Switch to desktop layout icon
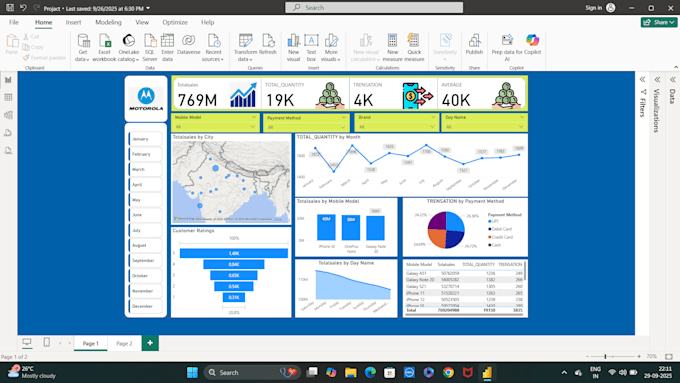680x383 pixels. (27, 342)
